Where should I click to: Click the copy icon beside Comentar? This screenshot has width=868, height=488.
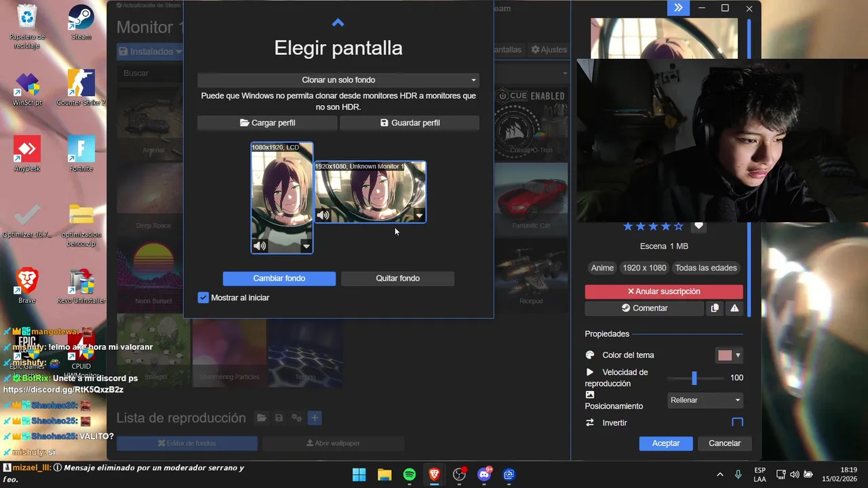pyautogui.click(x=715, y=308)
